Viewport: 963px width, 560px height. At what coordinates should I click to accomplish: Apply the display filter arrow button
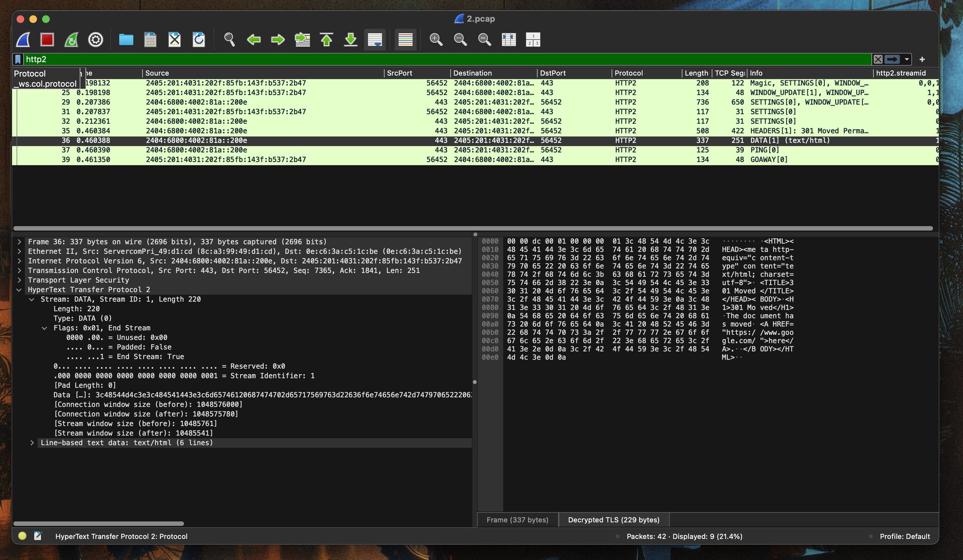coord(892,59)
